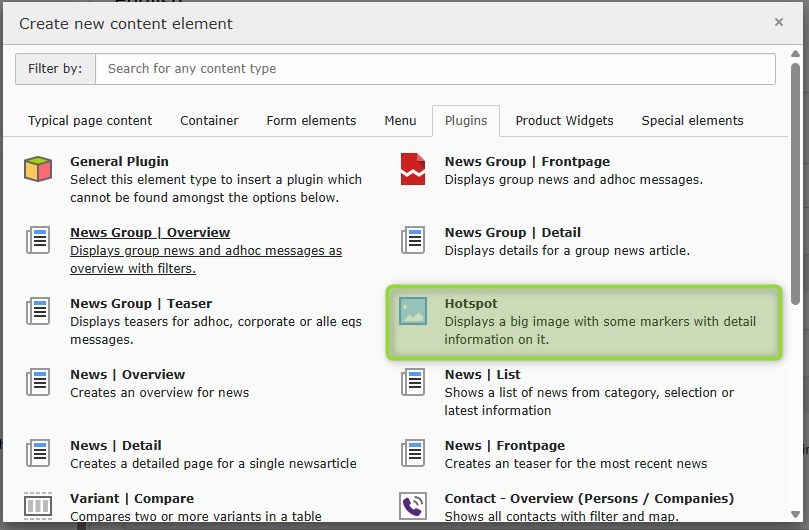Select the News Group Frontpage red icon
The width and height of the screenshot is (809, 530).
coord(413,169)
